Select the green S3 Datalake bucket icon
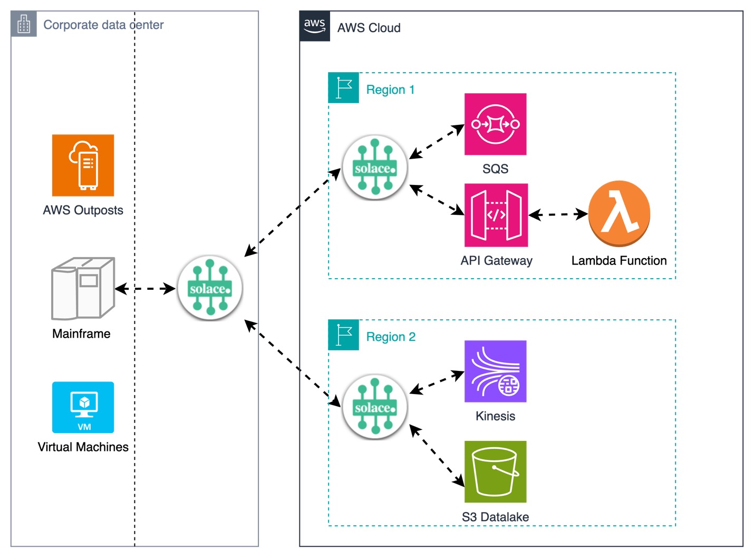Screen dimensions: 754x560 [496, 472]
